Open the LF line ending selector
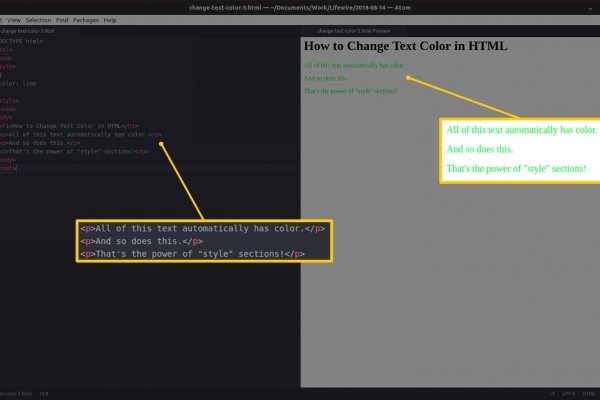 pos(551,393)
